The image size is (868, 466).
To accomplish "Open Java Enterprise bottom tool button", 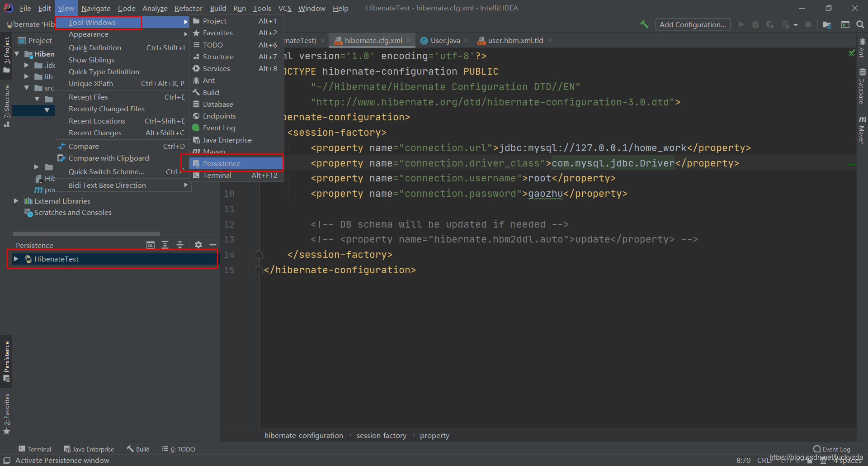I will coord(89,449).
